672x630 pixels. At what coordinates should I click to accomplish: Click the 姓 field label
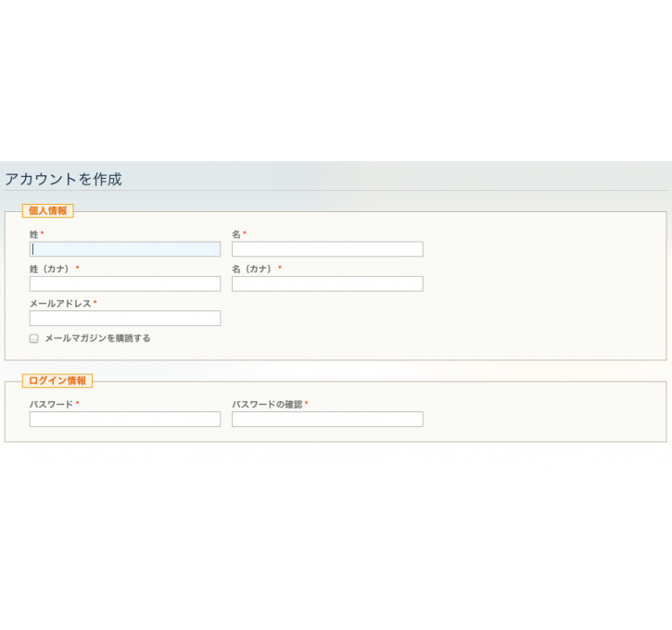point(34,234)
